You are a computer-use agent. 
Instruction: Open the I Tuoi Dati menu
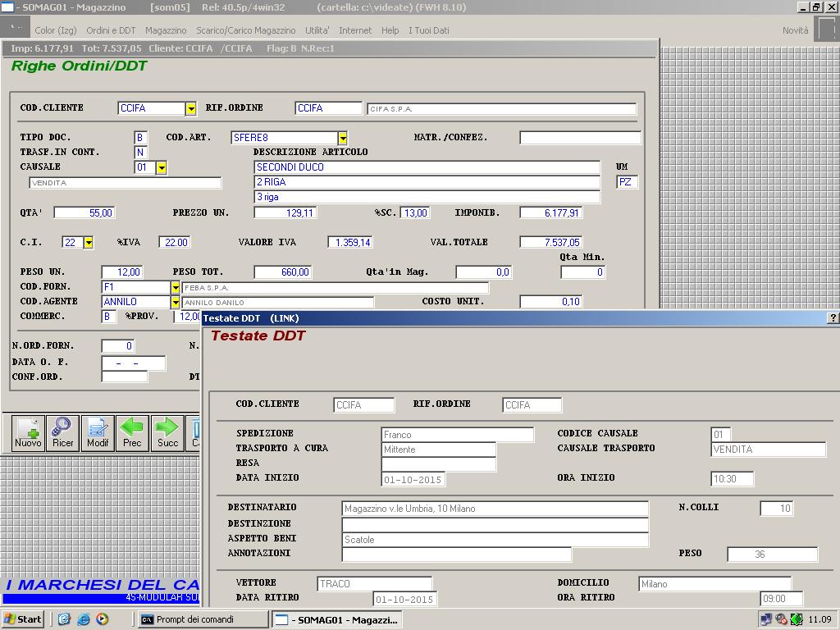428,30
